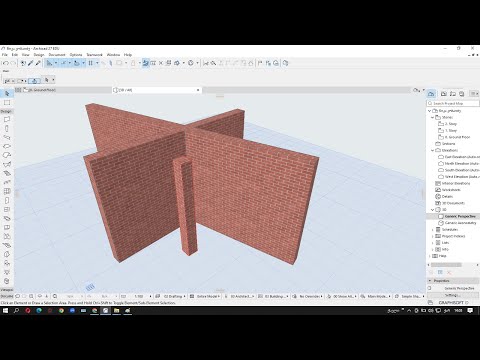This screenshot has height=360, width=480.
Task: Expand the Lists group in Navigator
Action: pos(433,243)
